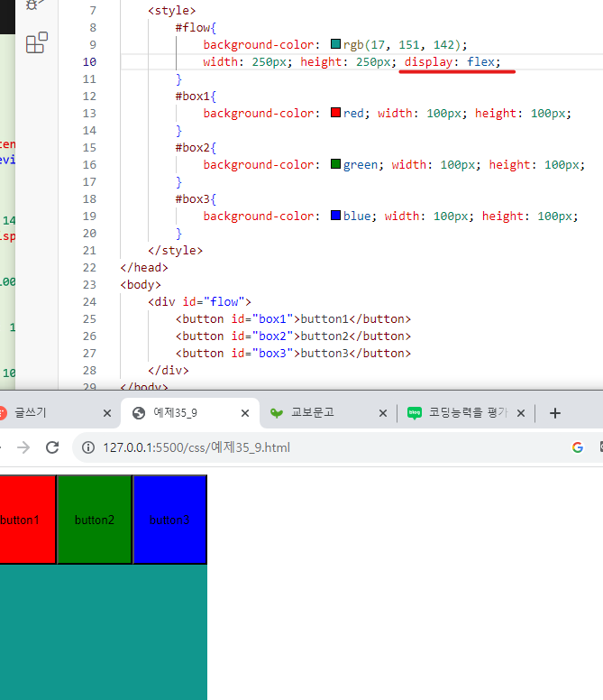The height and width of the screenshot is (700, 603).
Task: Click the <style> tag on line 7
Action: click(x=172, y=10)
